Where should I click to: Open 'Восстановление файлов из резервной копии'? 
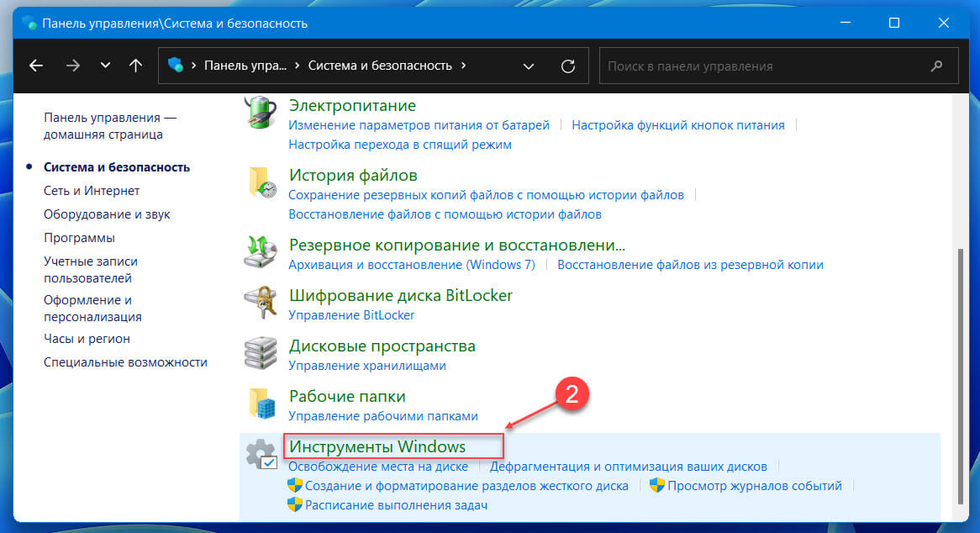(x=690, y=264)
